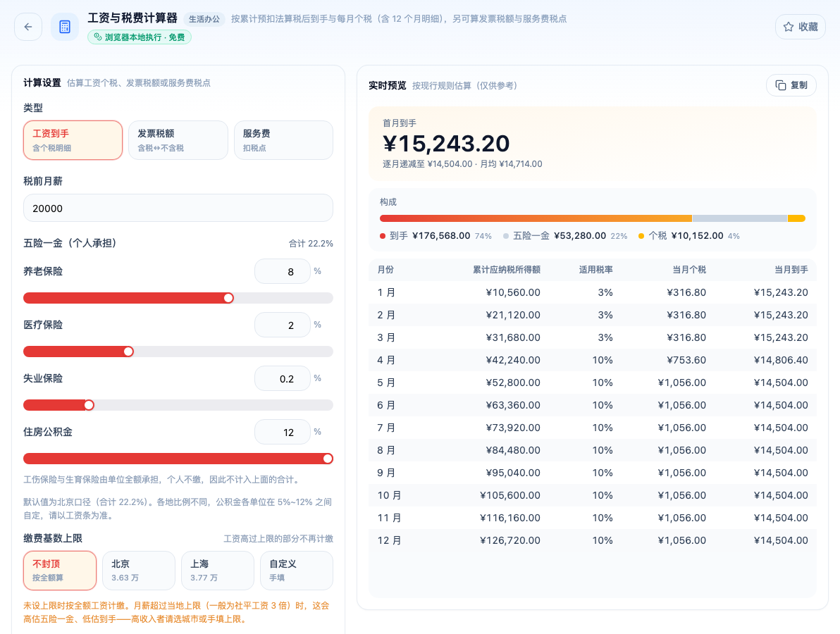
Task: Click the 收藏 favorite button
Action: pyautogui.click(x=801, y=27)
